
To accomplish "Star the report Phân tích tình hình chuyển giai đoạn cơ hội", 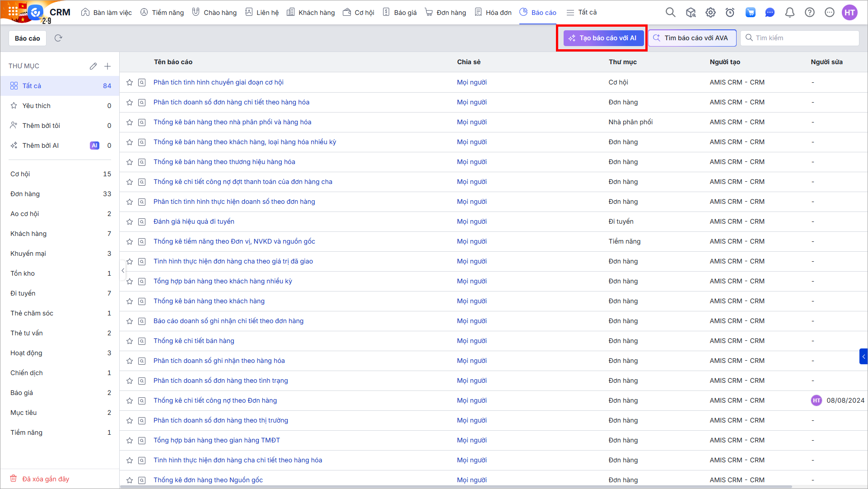I will (130, 82).
